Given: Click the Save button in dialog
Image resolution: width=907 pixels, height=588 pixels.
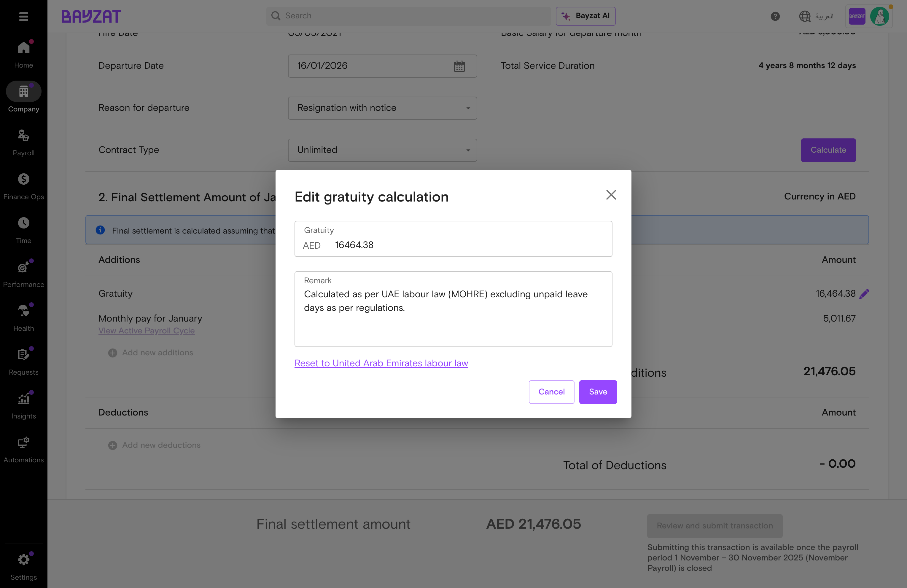Looking at the screenshot, I should 598,392.
